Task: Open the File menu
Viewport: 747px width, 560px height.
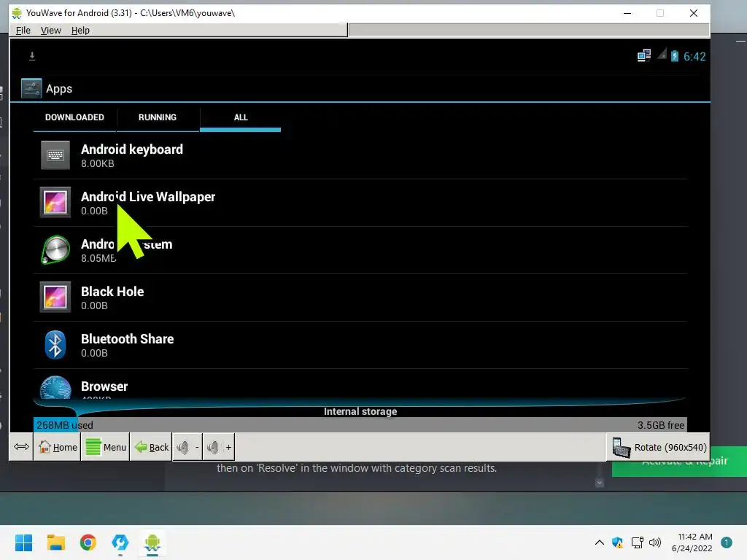Action: point(23,31)
